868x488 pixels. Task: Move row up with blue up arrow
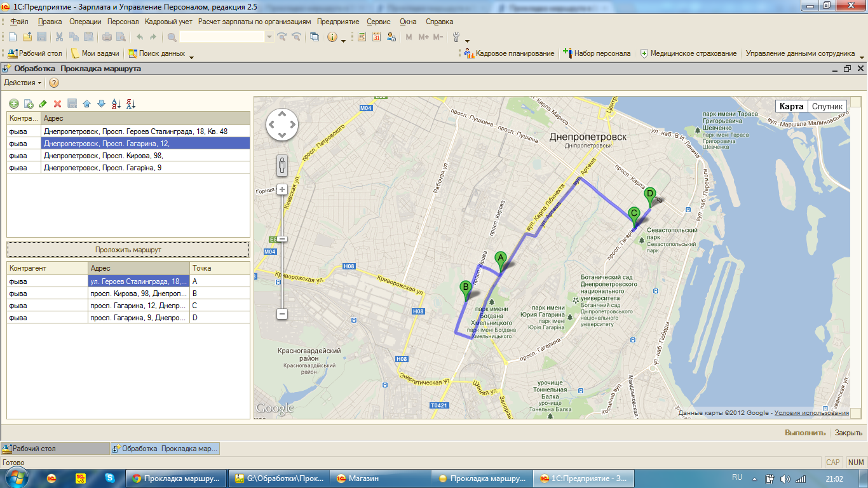(x=87, y=104)
